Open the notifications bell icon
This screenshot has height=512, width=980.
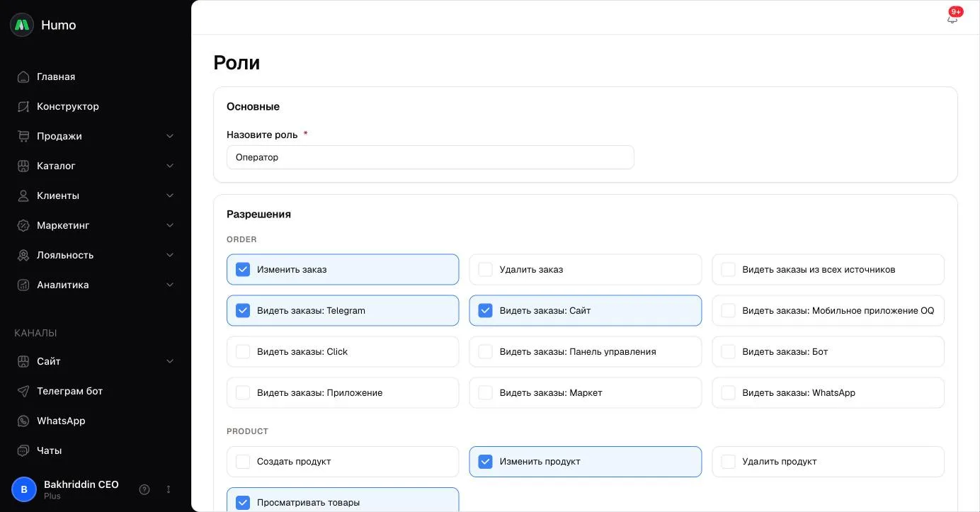click(x=952, y=18)
